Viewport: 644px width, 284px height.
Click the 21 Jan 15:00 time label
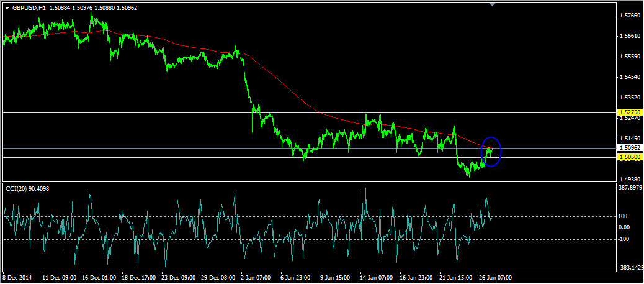click(x=456, y=278)
